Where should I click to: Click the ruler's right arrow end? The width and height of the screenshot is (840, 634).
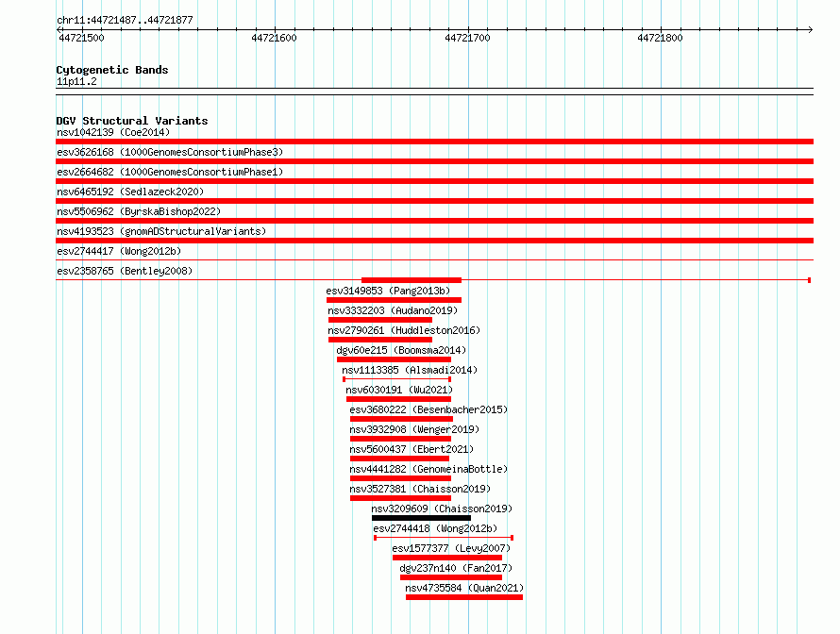click(x=811, y=29)
